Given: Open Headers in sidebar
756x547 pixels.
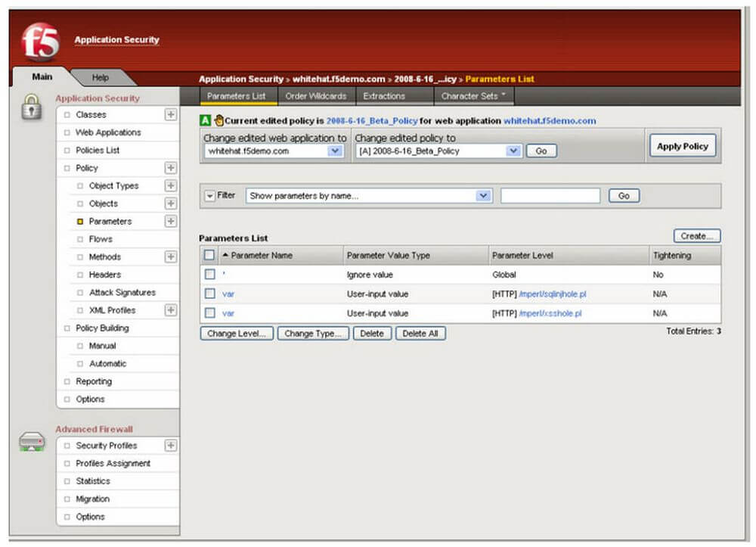Looking at the screenshot, I should tap(104, 275).
